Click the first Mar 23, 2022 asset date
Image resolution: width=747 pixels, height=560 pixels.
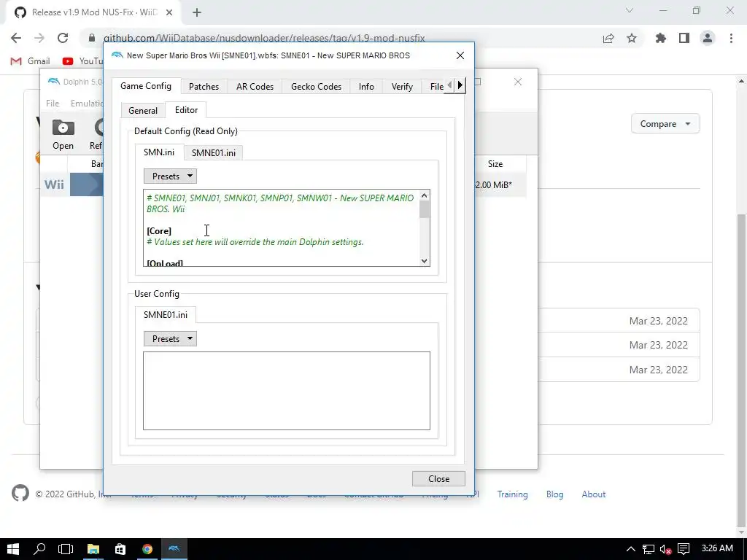tap(659, 321)
